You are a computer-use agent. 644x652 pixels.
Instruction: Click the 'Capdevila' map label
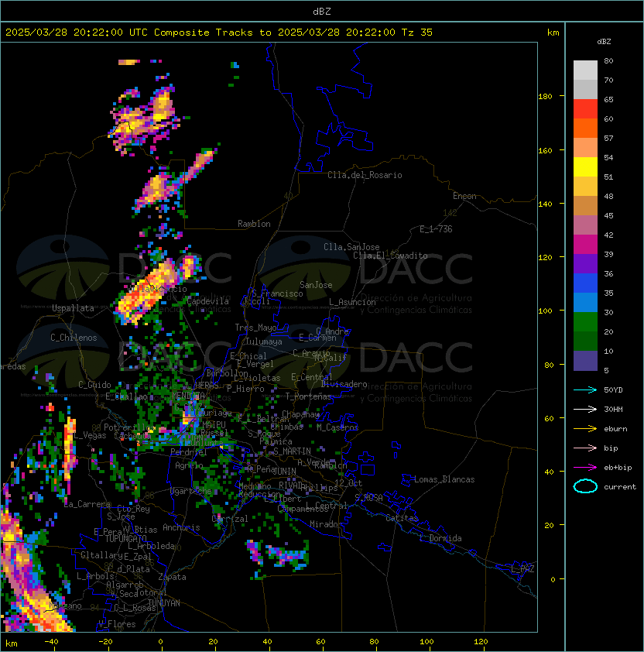208,301
